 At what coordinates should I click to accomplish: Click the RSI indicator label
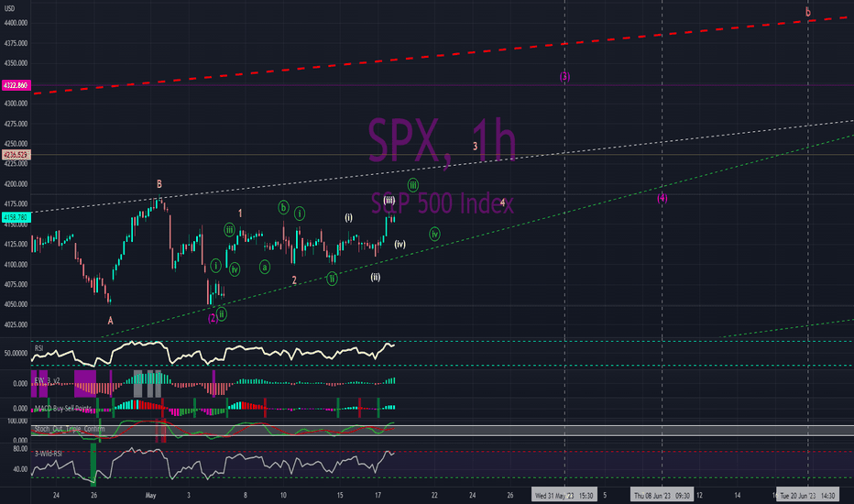pos(38,348)
